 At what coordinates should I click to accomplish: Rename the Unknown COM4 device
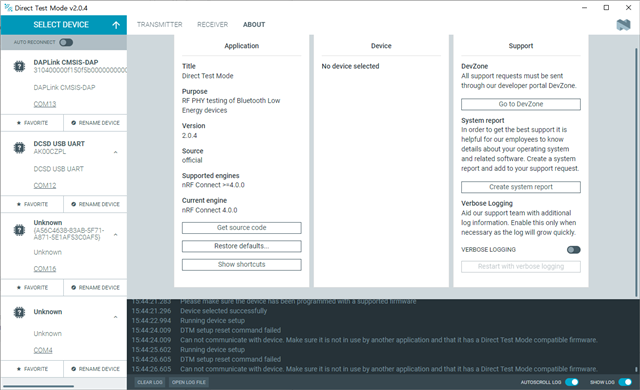[x=95, y=369]
